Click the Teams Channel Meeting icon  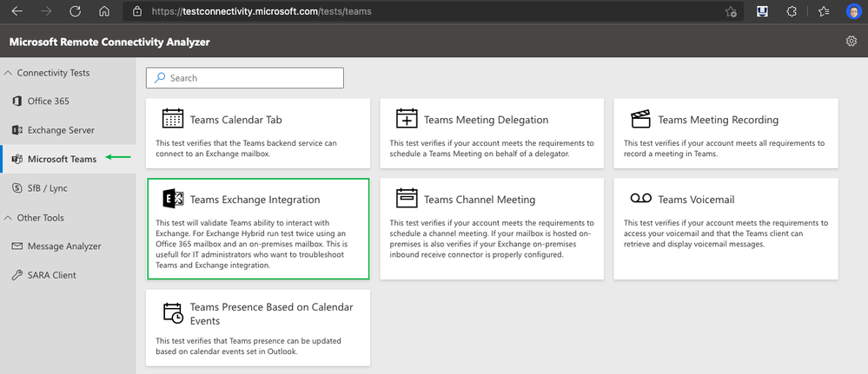(407, 198)
